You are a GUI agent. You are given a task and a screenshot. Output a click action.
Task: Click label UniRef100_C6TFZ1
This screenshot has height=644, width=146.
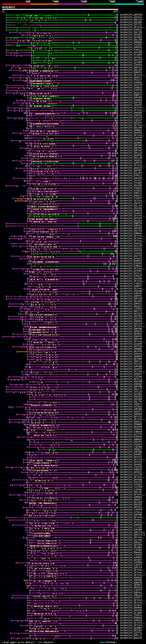click(x=131, y=633)
